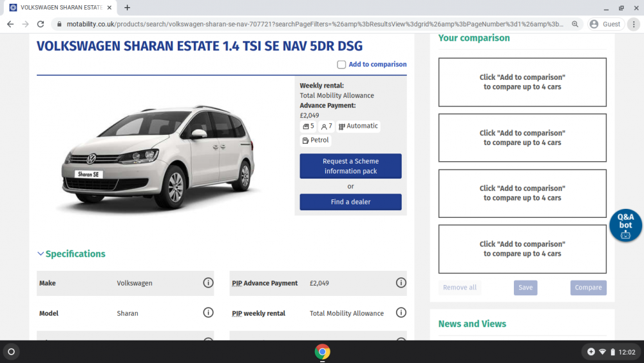Click Total Mobility Allowance in specifications
644x363 pixels.
click(346, 313)
